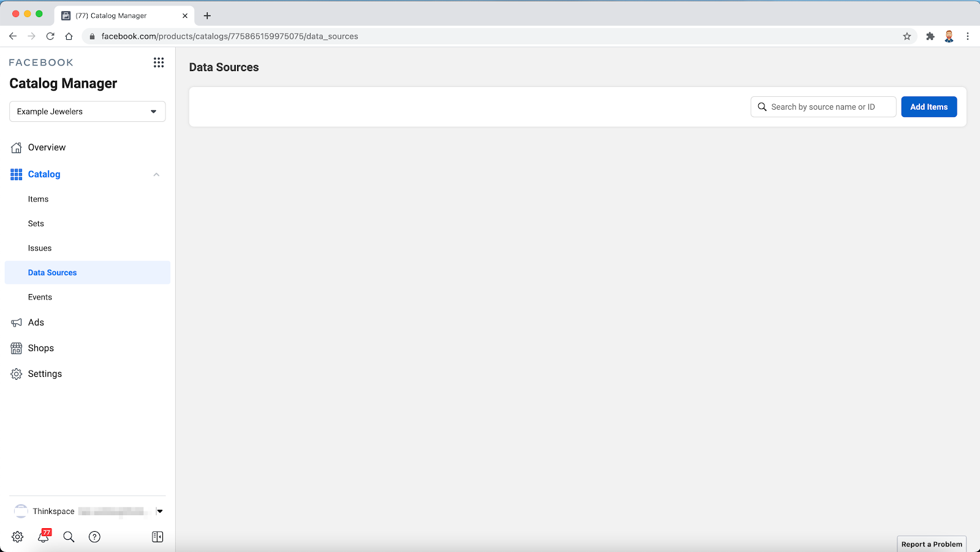Open settings gear in bottom toolbar

[x=18, y=537]
